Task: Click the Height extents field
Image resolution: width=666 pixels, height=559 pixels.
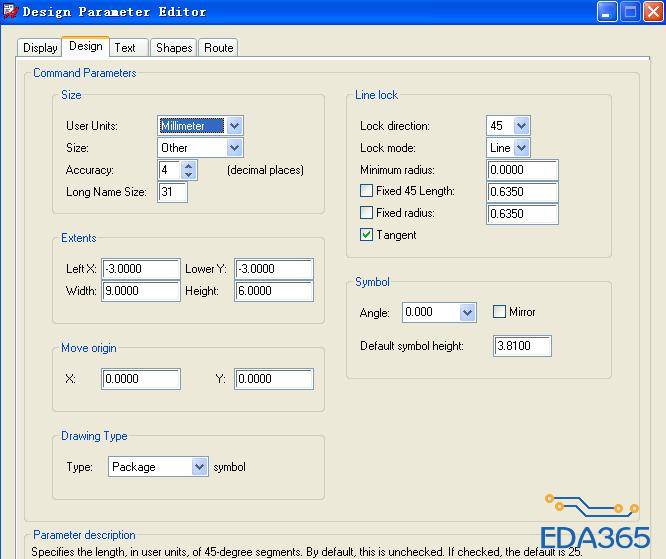Action: click(x=274, y=291)
